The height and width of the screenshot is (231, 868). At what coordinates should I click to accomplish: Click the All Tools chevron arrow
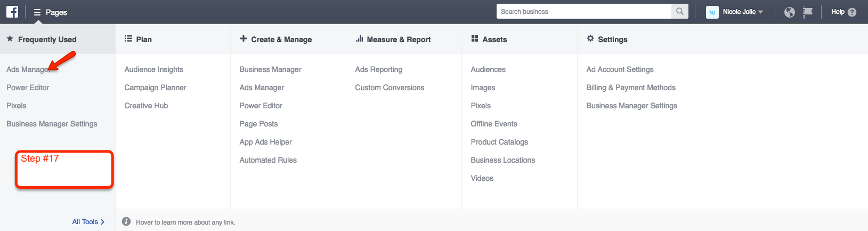click(x=102, y=222)
